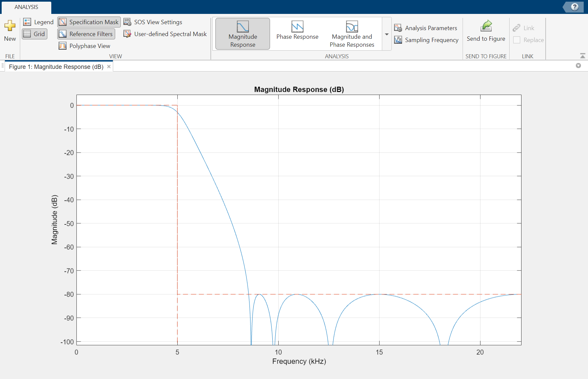Open Sampling Frequency settings
The height and width of the screenshot is (379, 588).
426,40
